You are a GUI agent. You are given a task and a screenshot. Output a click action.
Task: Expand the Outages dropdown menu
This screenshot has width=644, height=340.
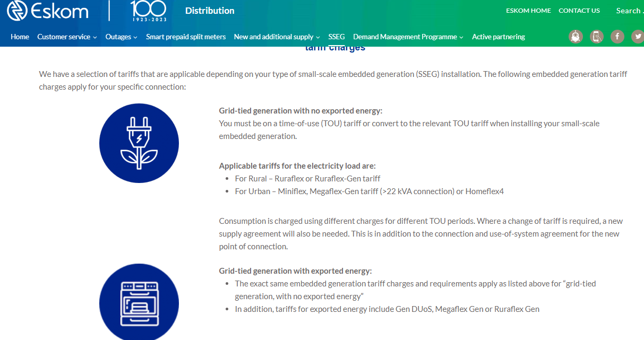(x=122, y=37)
